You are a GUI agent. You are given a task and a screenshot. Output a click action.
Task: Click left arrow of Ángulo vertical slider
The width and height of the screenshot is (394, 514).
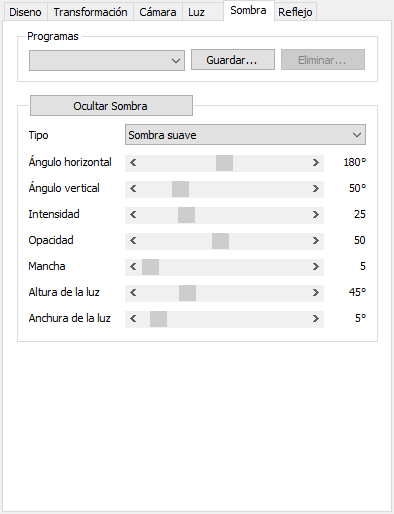[133, 189]
